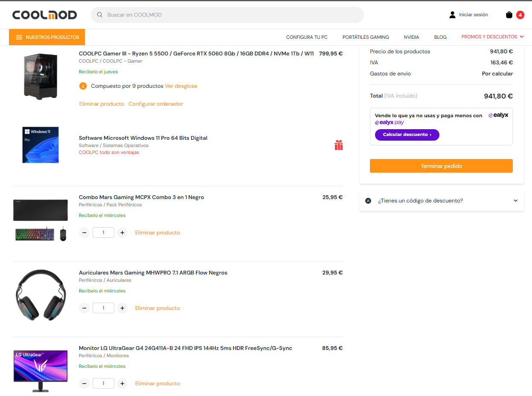Image resolution: width=532 pixels, height=396 pixels.
Task: Click Configurar ordenador link
Action: pos(156,104)
